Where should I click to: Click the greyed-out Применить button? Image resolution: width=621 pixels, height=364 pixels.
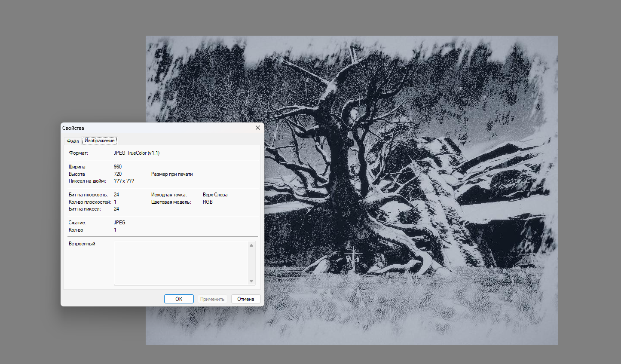tap(212, 299)
